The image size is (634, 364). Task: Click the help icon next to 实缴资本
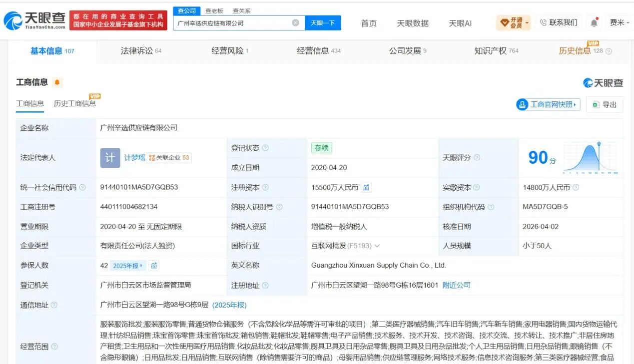(x=476, y=188)
